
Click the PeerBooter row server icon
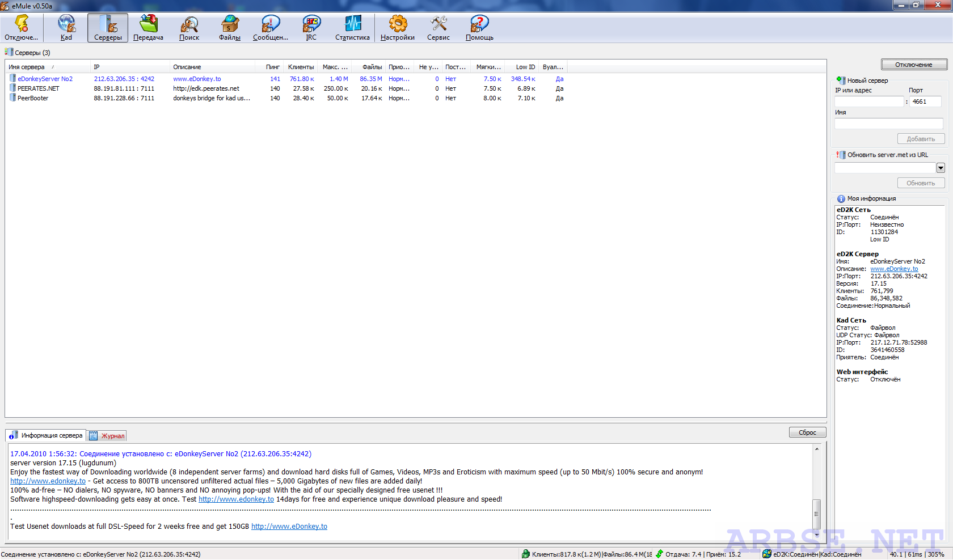coord(12,98)
